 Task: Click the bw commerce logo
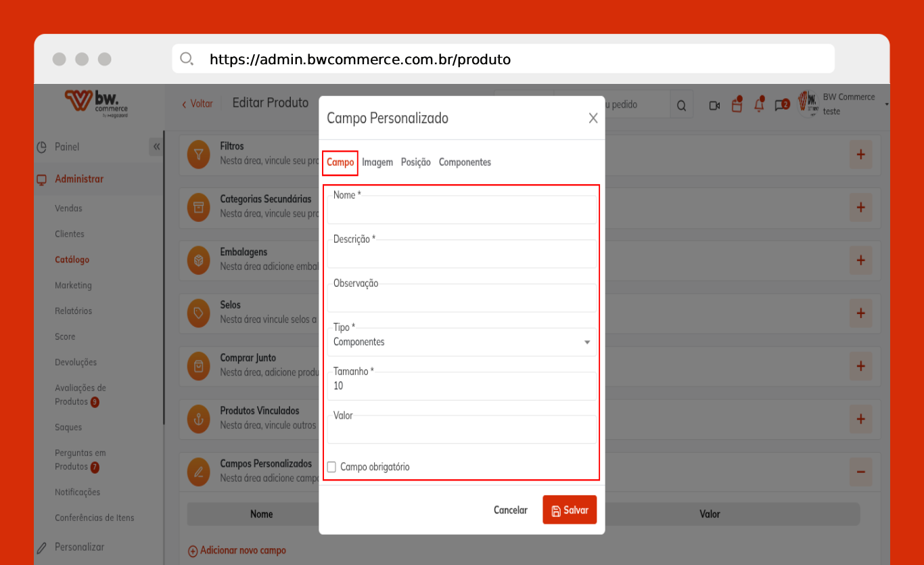point(97,104)
